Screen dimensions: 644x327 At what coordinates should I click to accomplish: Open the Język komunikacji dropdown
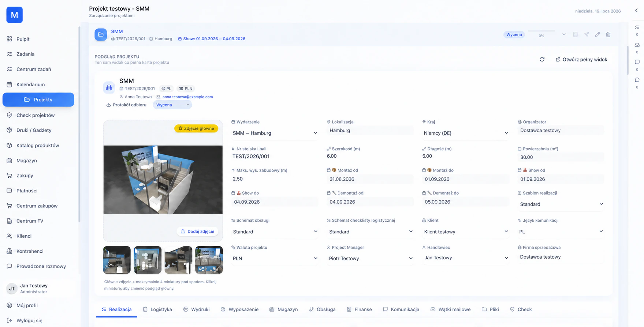[561, 232]
